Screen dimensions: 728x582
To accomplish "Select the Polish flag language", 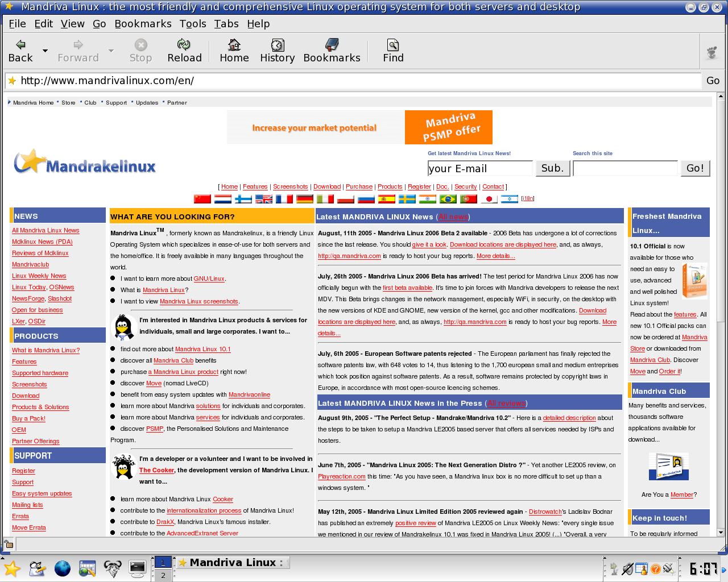I will click(346, 199).
